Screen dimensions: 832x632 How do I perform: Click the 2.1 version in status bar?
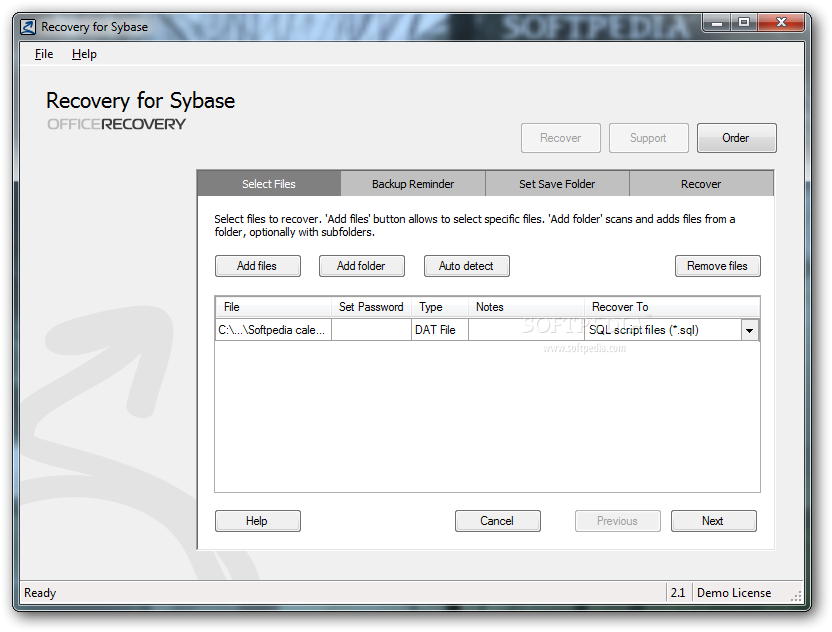click(678, 593)
